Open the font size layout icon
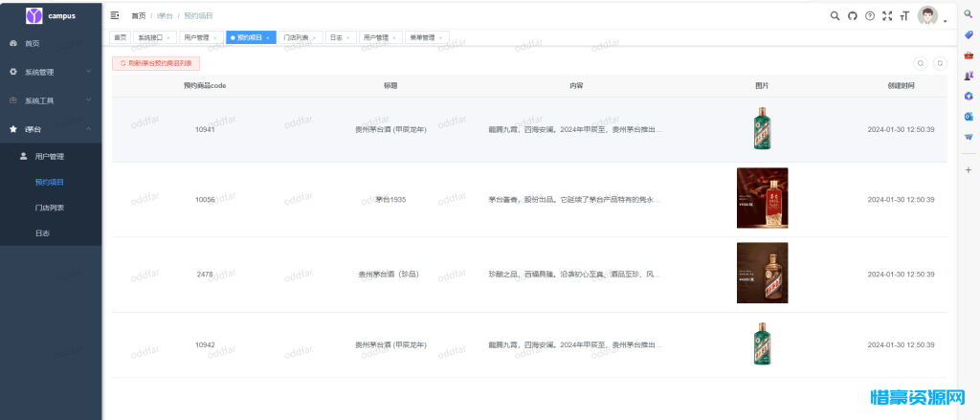980x420 pixels. click(x=903, y=16)
